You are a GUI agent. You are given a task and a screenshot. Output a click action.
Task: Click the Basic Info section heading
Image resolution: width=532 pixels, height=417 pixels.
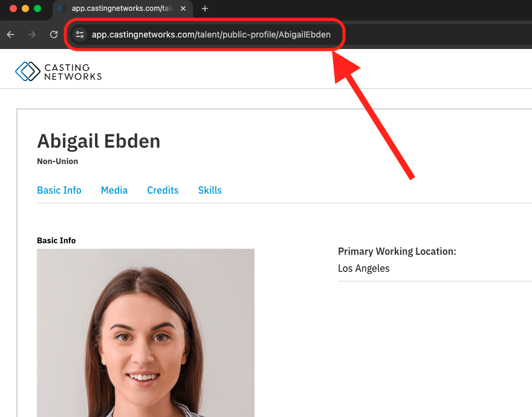click(x=56, y=240)
